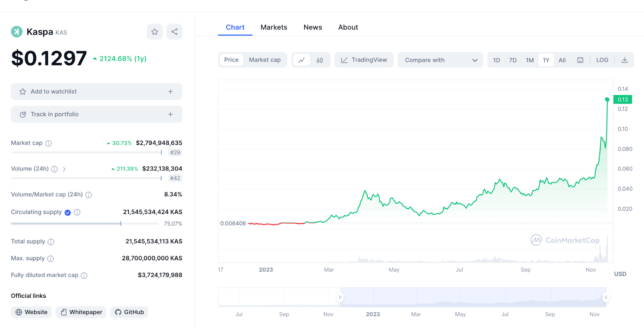Click right handle of chart range slider

click(x=606, y=297)
